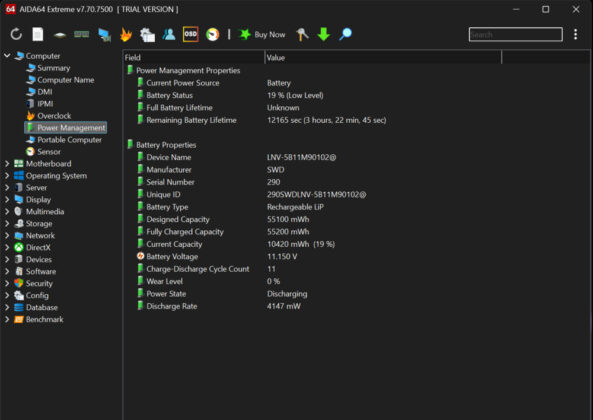Collapse the Computer tree node

(7, 56)
